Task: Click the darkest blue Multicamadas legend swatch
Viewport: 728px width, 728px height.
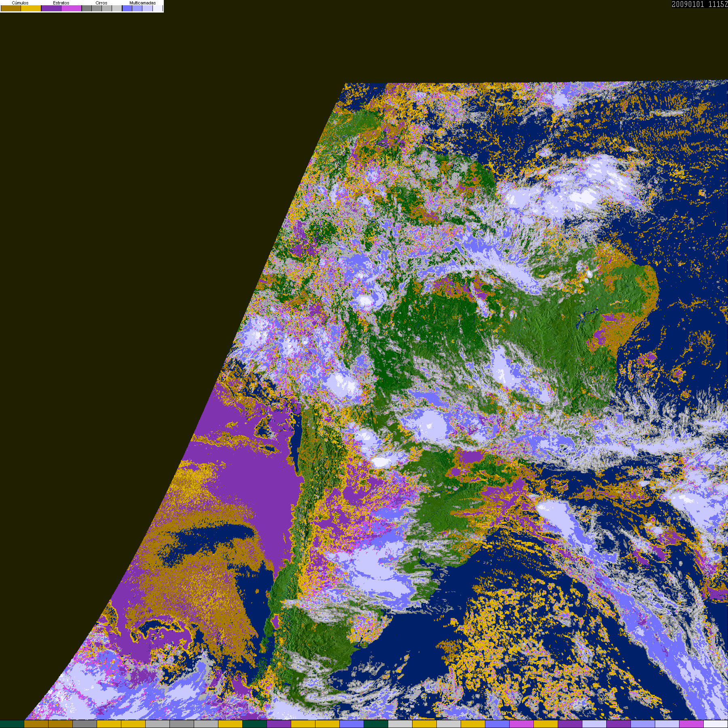Action: 127,8
